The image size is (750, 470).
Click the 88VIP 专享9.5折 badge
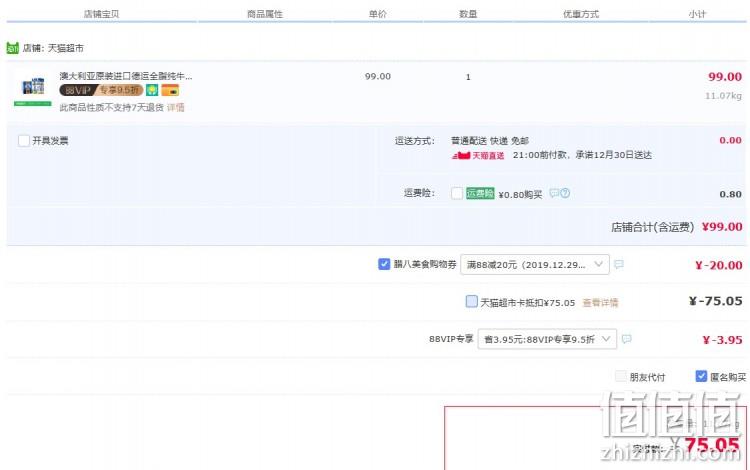click(x=101, y=90)
